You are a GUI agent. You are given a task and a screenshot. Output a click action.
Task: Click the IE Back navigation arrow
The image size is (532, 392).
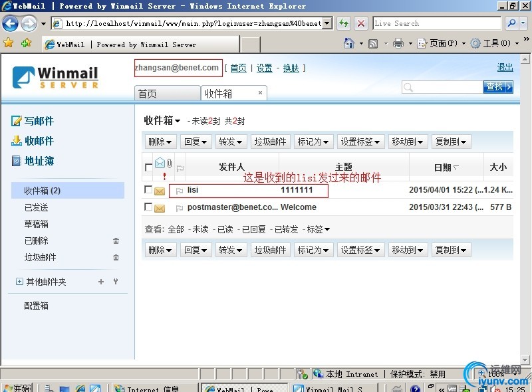(x=10, y=23)
